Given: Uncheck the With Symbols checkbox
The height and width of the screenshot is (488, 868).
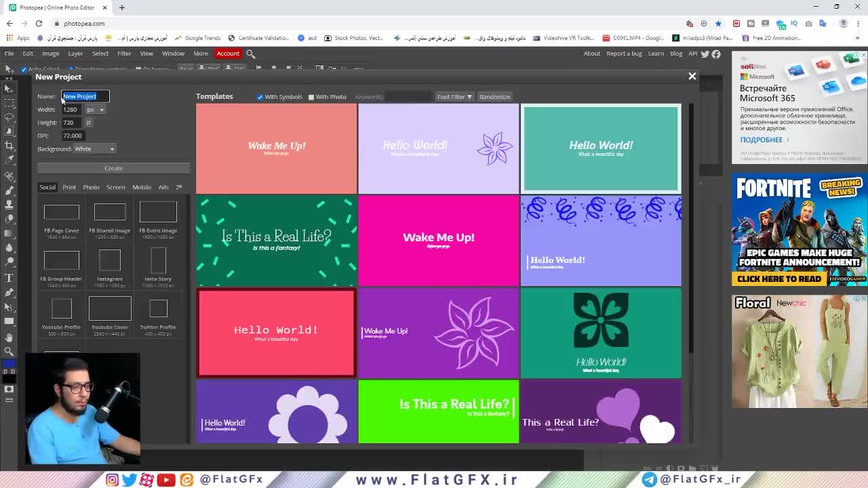Looking at the screenshot, I should pos(260,97).
